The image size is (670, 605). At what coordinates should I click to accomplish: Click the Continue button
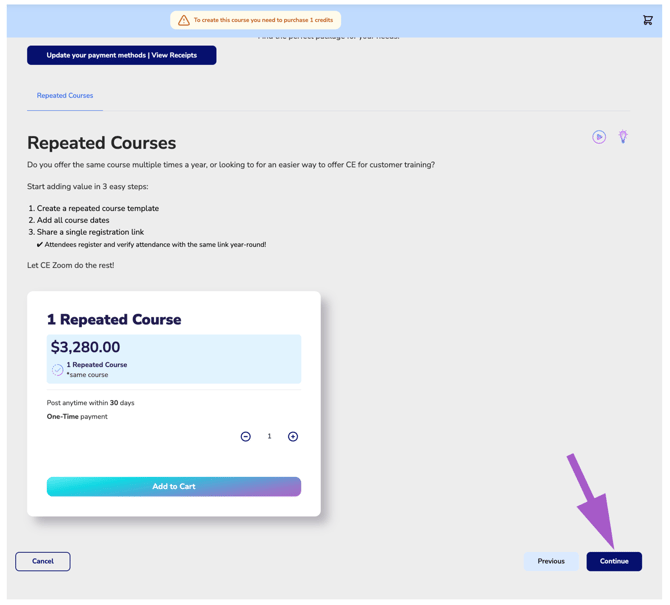(x=614, y=561)
